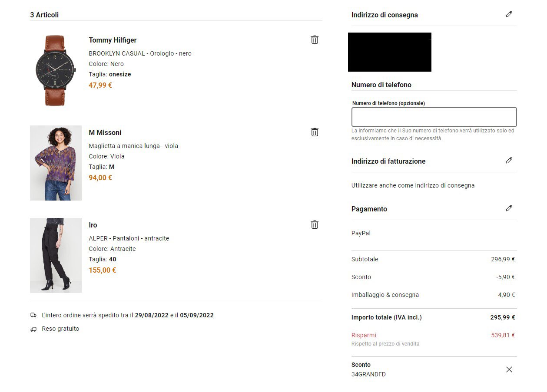Click the free return (Reso gratuito) icon
The height and width of the screenshot is (392, 547).
click(33, 329)
